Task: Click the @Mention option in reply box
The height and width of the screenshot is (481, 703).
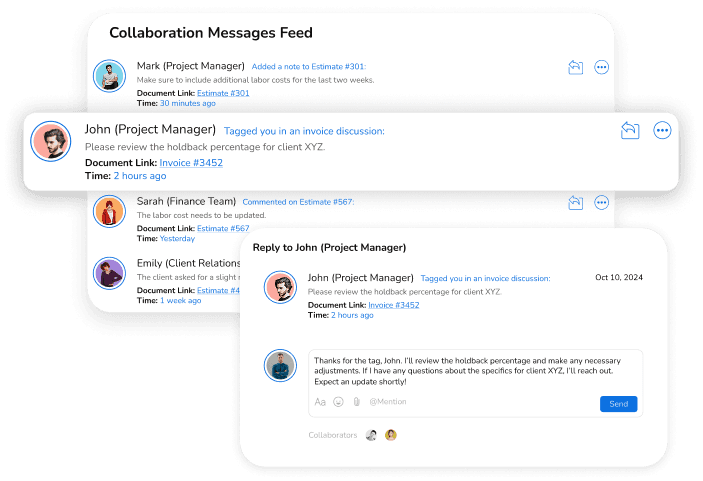Action: 388,402
